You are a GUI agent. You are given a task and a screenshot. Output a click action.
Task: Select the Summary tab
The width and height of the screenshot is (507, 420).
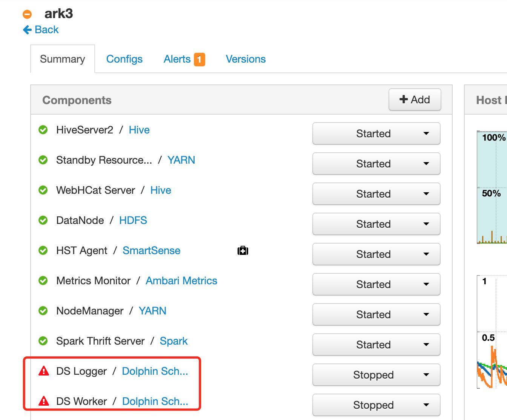[x=63, y=59]
